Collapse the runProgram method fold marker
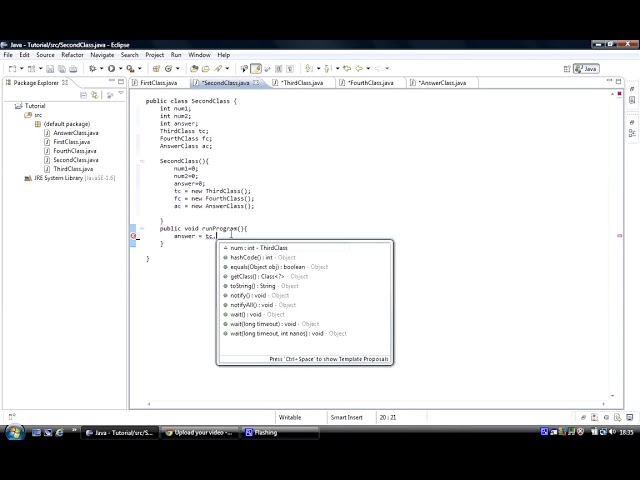Image resolution: width=640 pixels, height=480 pixels. click(142, 229)
